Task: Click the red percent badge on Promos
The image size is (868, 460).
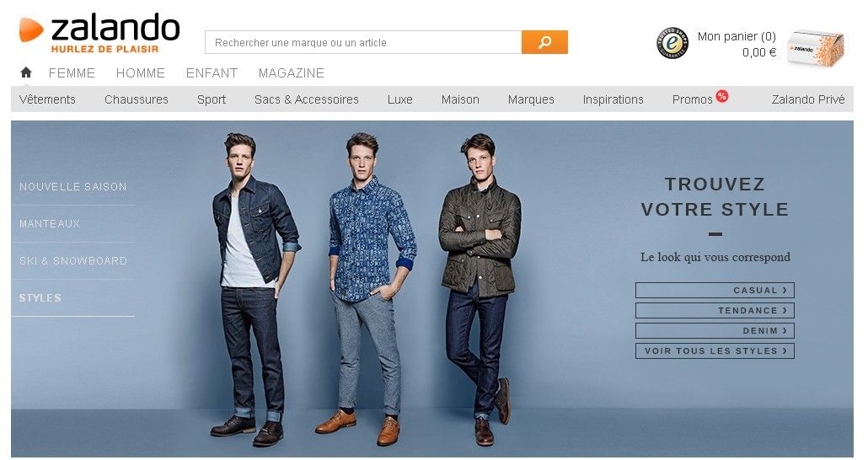Action: point(721,96)
